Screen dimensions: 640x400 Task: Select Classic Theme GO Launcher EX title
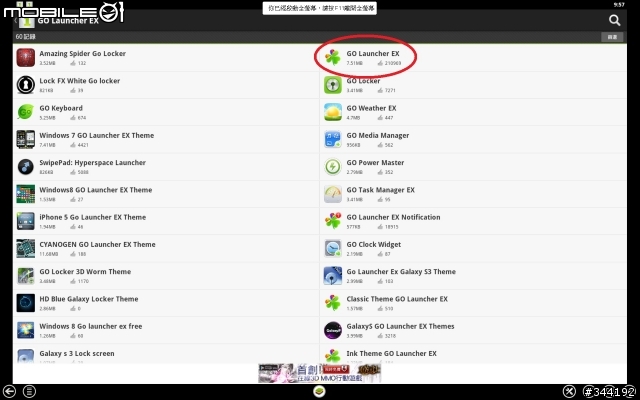pyautogui.click(x=397, y=299)
